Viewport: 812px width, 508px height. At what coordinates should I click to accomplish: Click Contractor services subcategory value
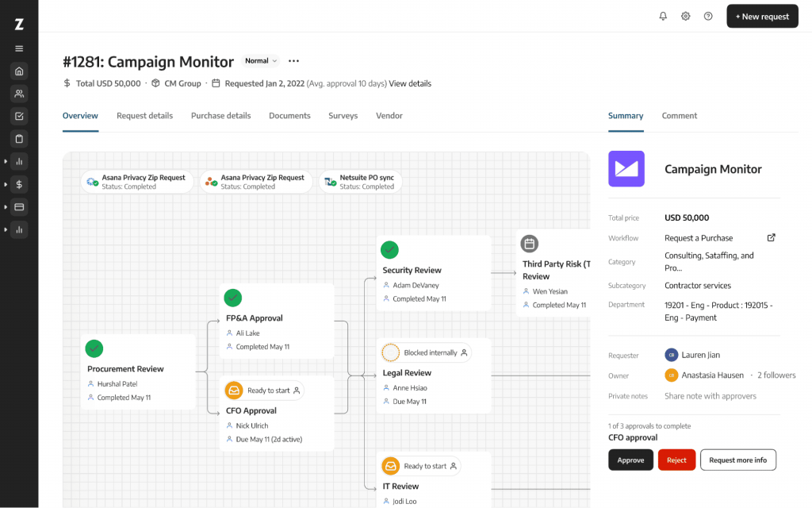(x=698, y=286)
